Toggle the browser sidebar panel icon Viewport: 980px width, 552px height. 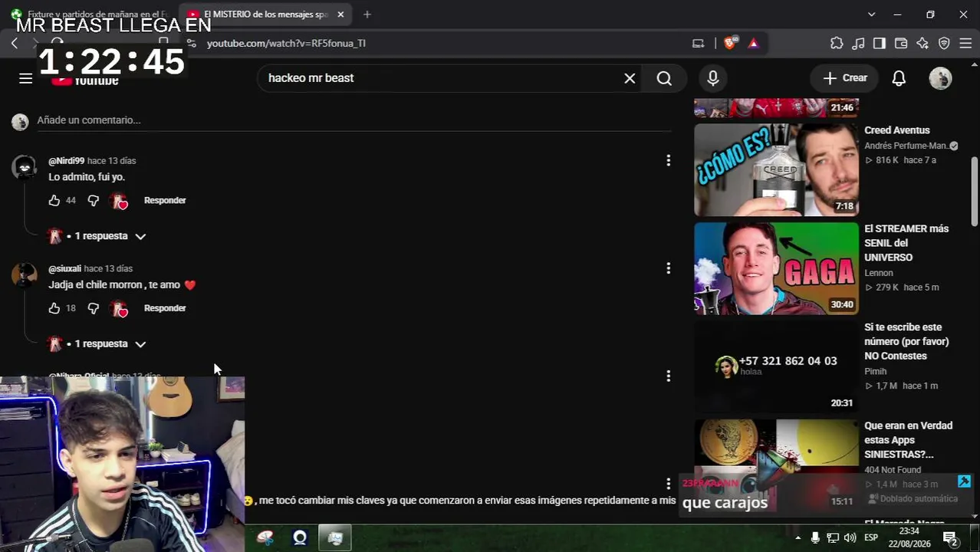(880, 43)
